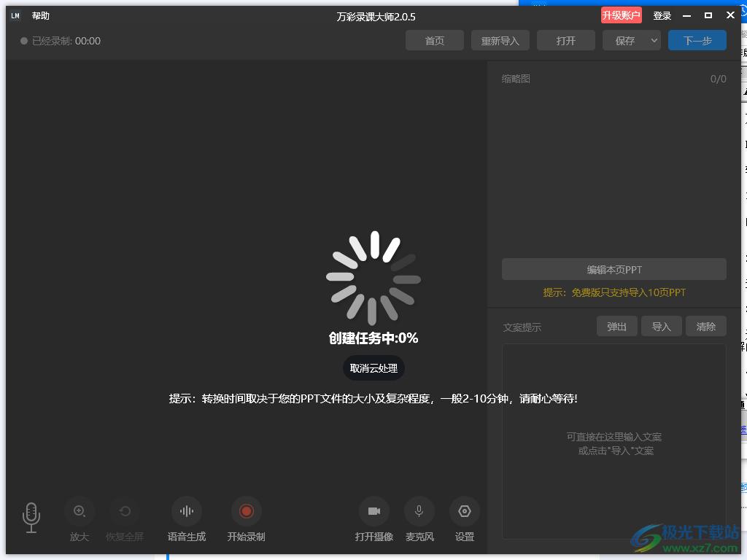Click the restore fullscreen icon

click(125, 511)
